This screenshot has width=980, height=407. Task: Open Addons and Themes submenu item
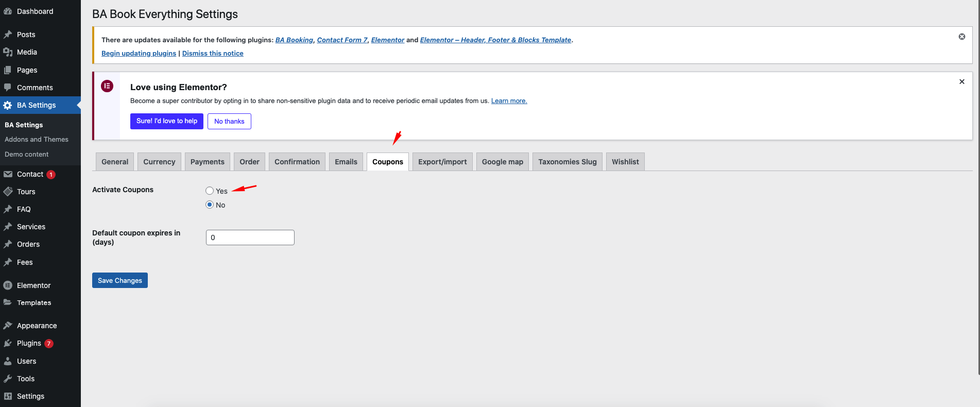[37, 139]
